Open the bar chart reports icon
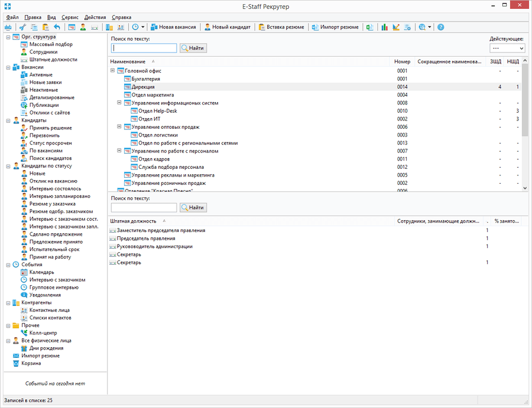 384,27
